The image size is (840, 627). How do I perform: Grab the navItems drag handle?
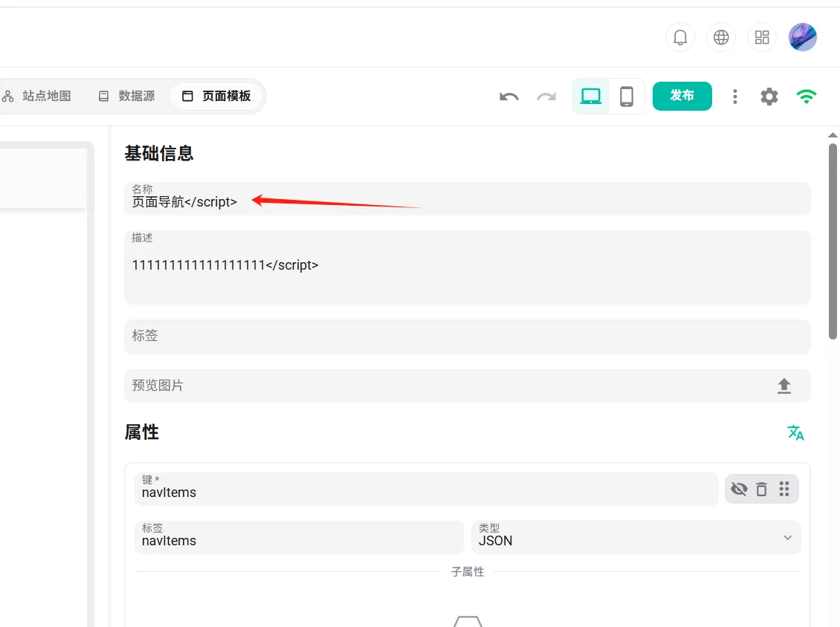click(784, 489)
